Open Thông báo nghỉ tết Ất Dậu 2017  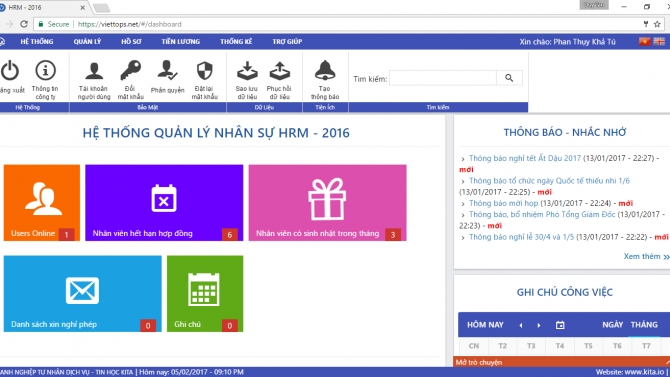525,158
